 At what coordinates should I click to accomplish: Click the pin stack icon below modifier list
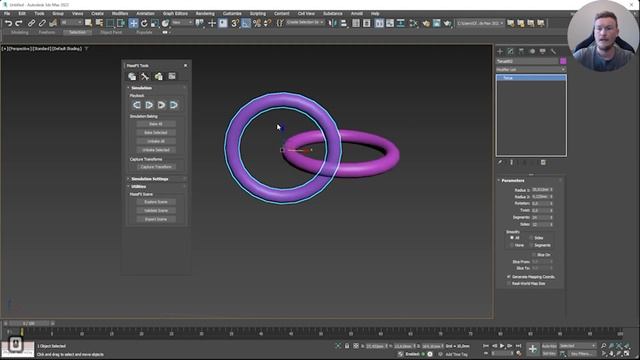tap(500, 162)
